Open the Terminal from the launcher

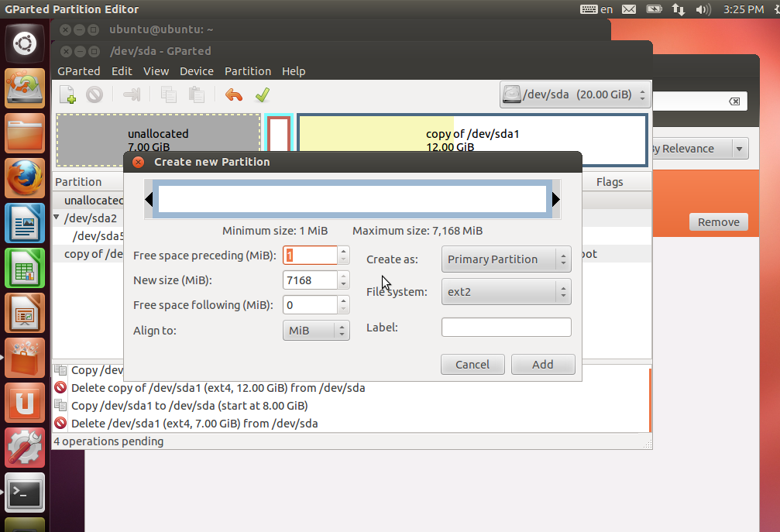(24, 493)
